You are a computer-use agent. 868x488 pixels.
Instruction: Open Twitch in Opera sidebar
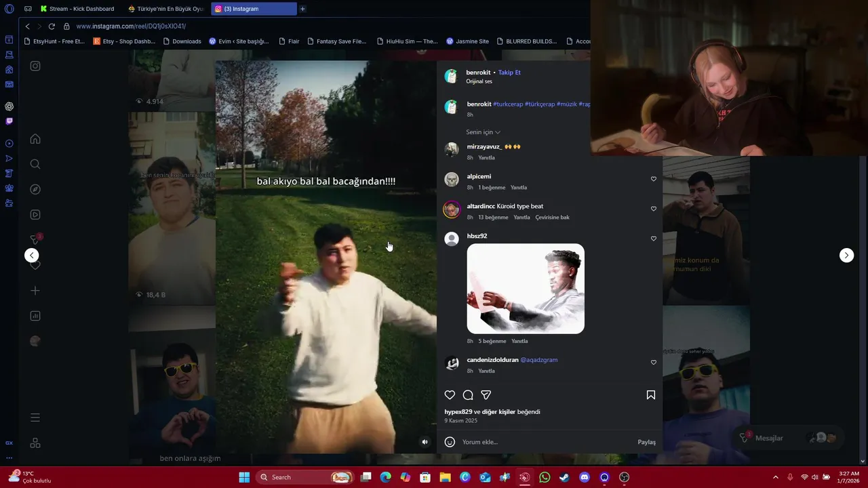tap(9, 121)
